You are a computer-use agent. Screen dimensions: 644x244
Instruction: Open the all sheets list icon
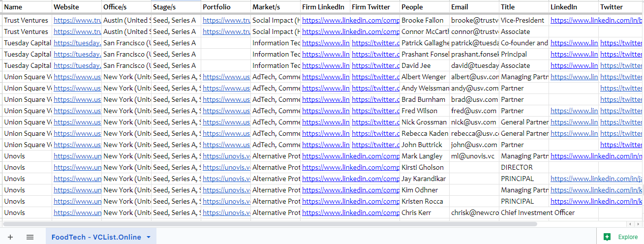point(30,237)
